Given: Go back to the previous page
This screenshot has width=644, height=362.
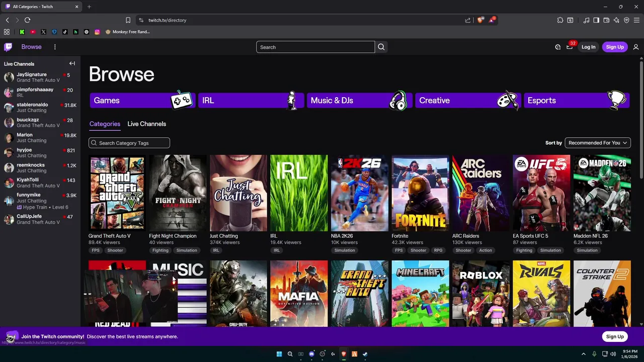Looking at the screenshot, I should coord(7,20).
